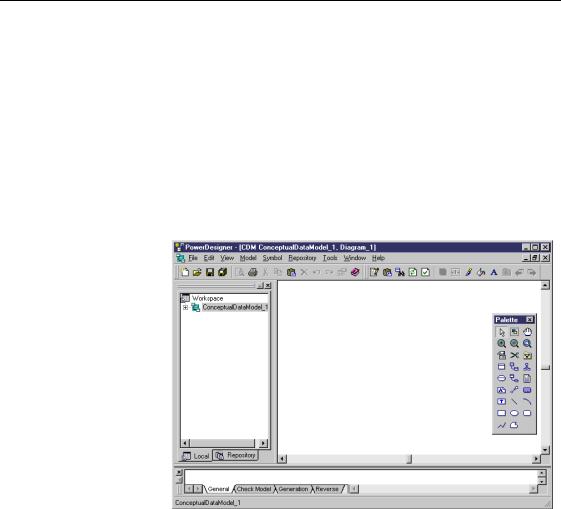
Task: Click the browser tree scrollbar left arrow
Action: click(x=185, y=444)
